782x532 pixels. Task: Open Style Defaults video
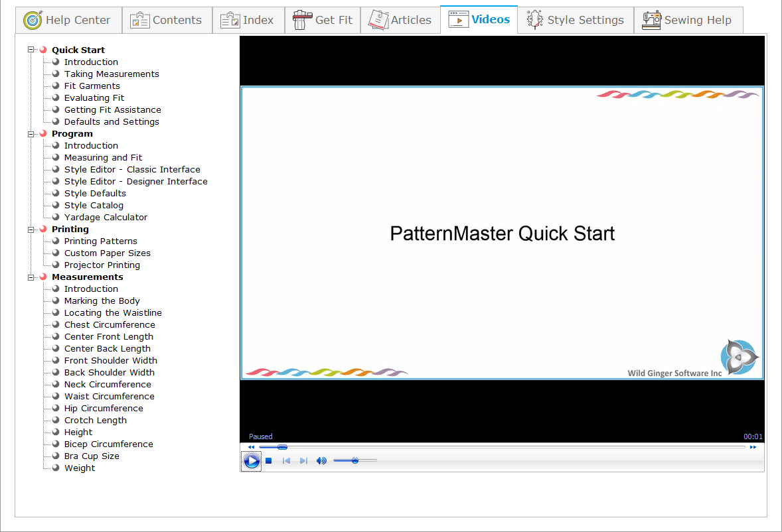95,193
